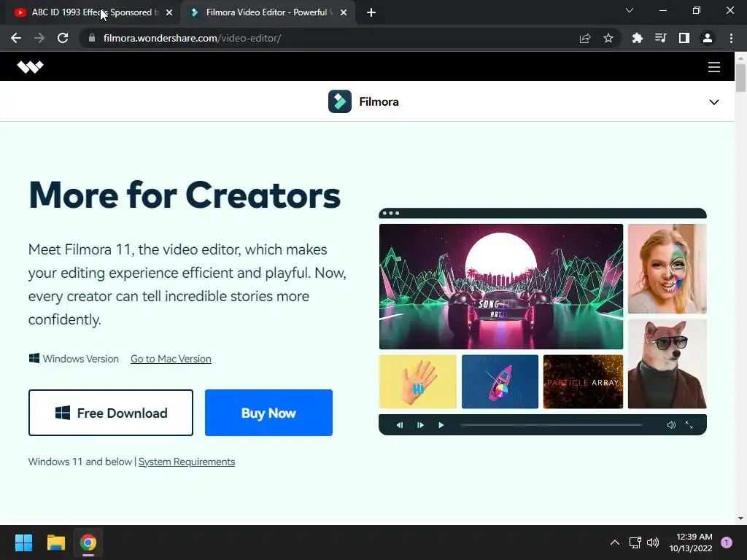Open the clock showing 12:39 AM

(691, 542)
